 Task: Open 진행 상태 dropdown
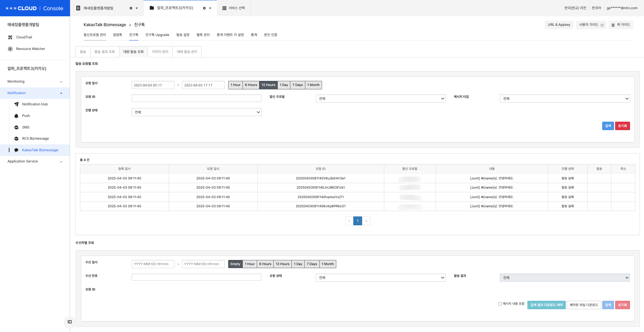[x=196, y=112]
